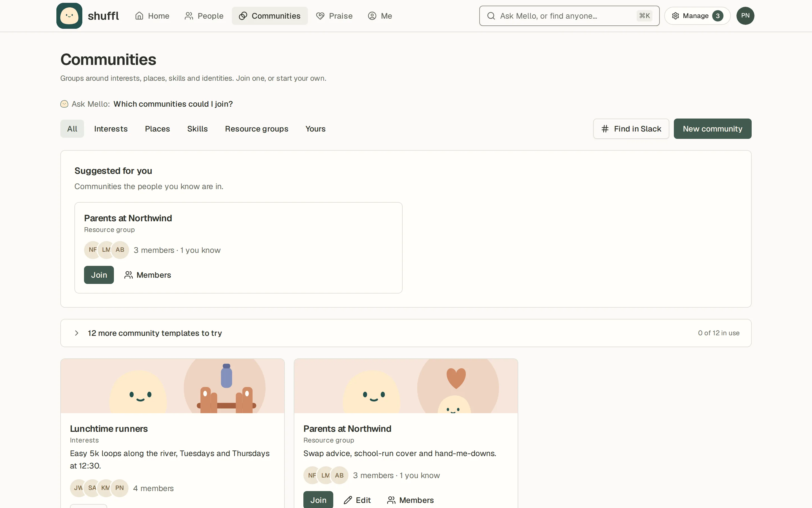
Task: Click the shuffl logo icon
Action: click(69, 16)
